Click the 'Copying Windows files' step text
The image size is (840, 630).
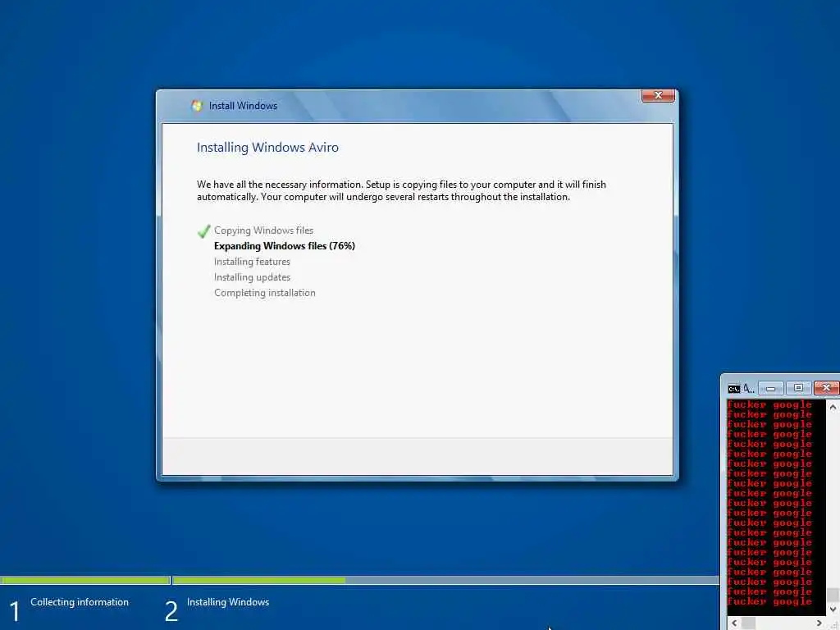click(263, 231)
